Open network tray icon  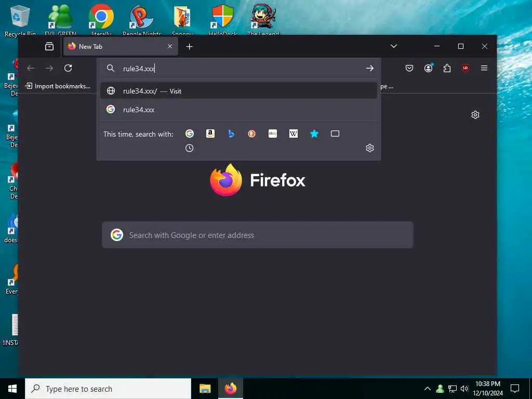tap(453, 389)
